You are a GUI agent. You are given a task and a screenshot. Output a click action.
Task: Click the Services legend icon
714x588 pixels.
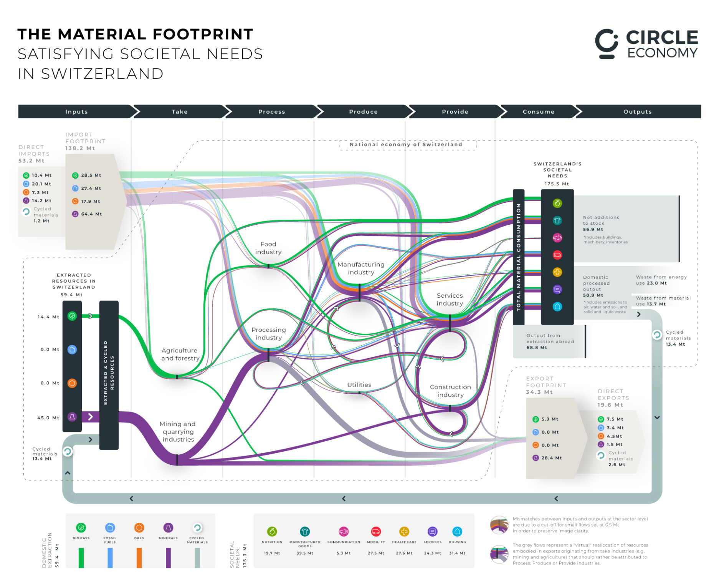click(x=433, y=532)
